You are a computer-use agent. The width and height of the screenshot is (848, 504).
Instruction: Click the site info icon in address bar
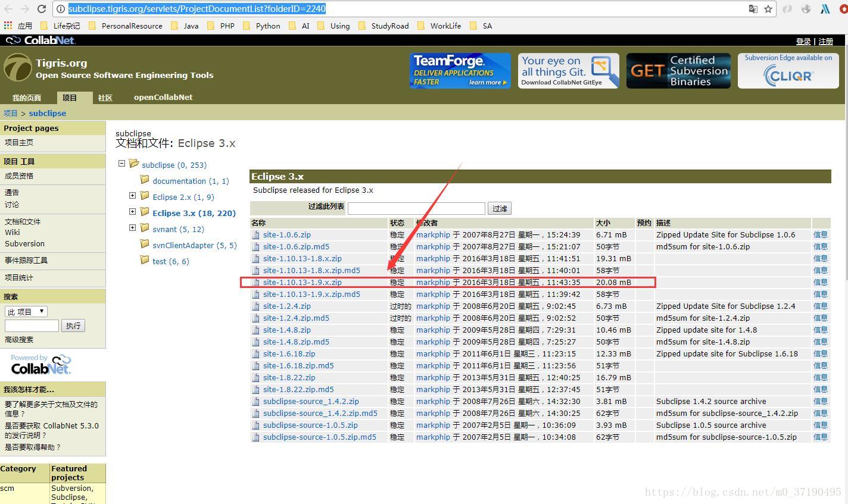click(61, 9)
